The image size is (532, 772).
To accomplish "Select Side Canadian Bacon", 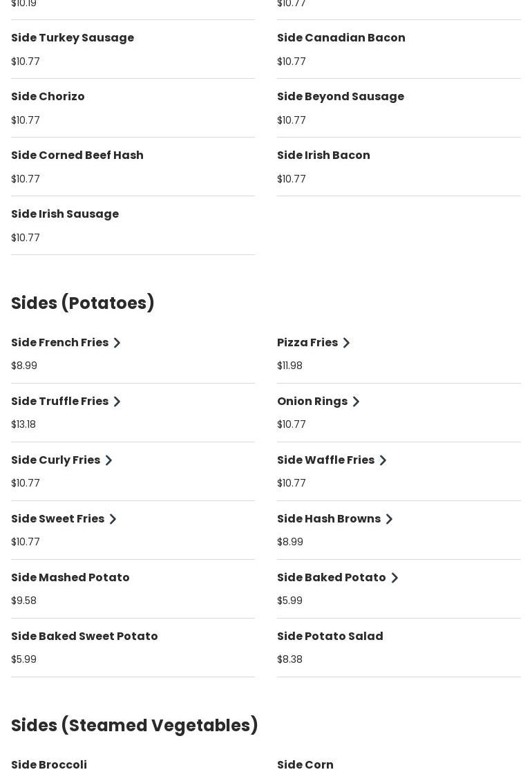I will (x=341, y=38).
